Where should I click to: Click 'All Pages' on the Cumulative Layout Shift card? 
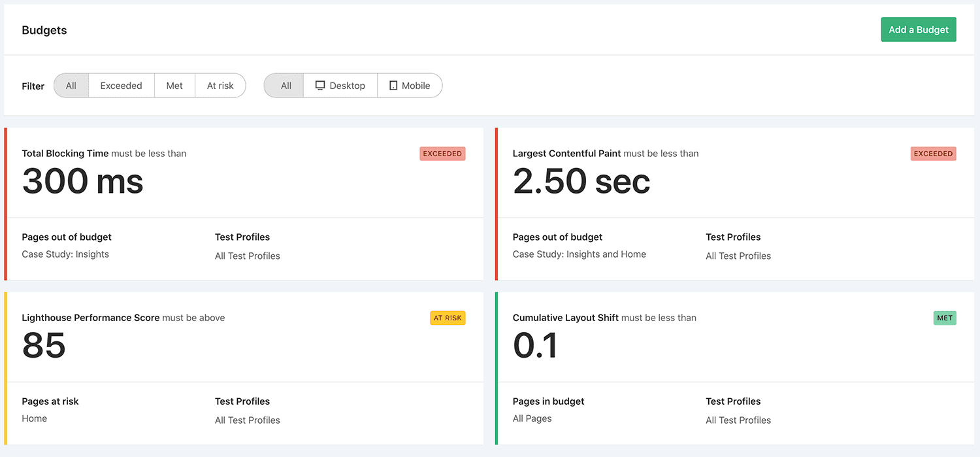click(532, 418)
